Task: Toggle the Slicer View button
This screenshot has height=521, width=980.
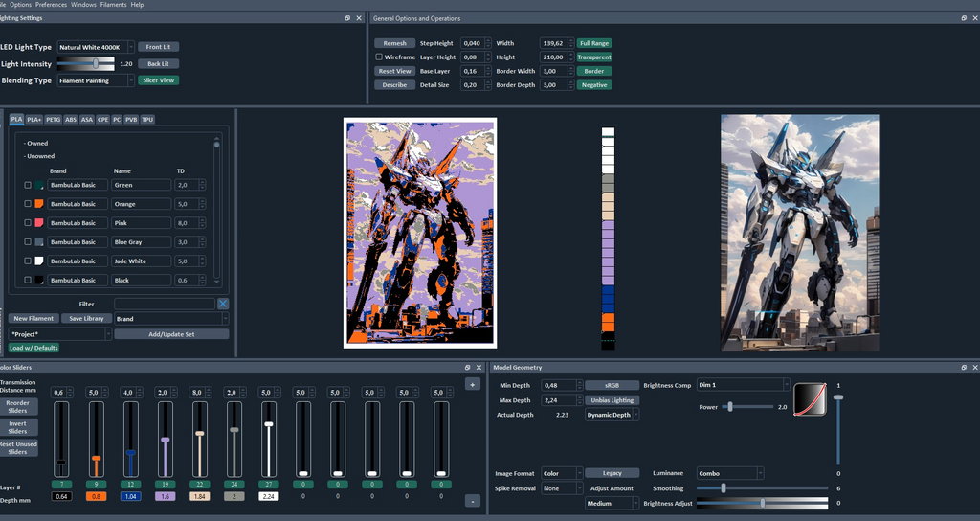Action: tap(158, 80)
